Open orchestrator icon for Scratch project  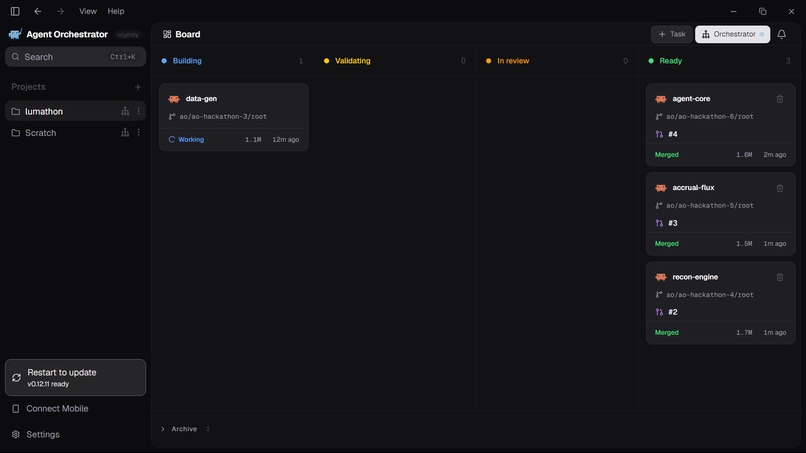tap(125, 133)
